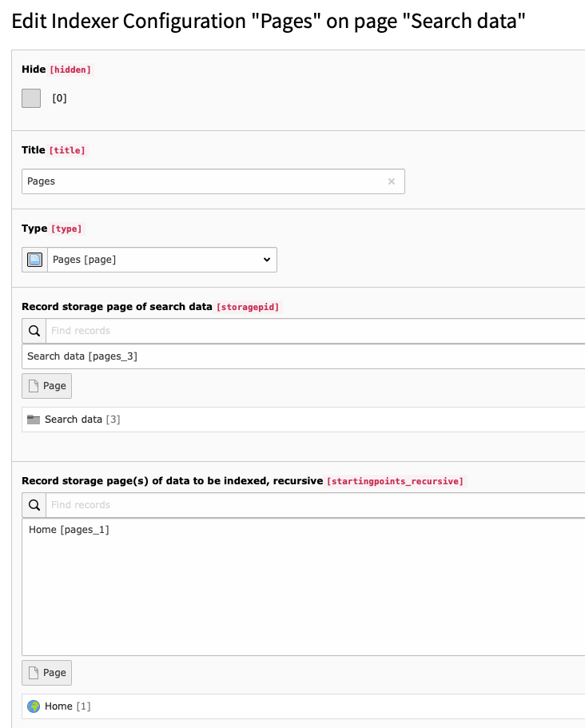
Task: Click the Pages record type icon beside the Type dropdown
Action: (x=34, y=259)
